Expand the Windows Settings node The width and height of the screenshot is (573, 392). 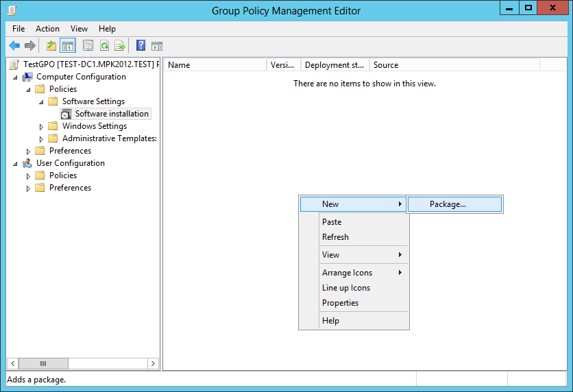pos(41,127)
